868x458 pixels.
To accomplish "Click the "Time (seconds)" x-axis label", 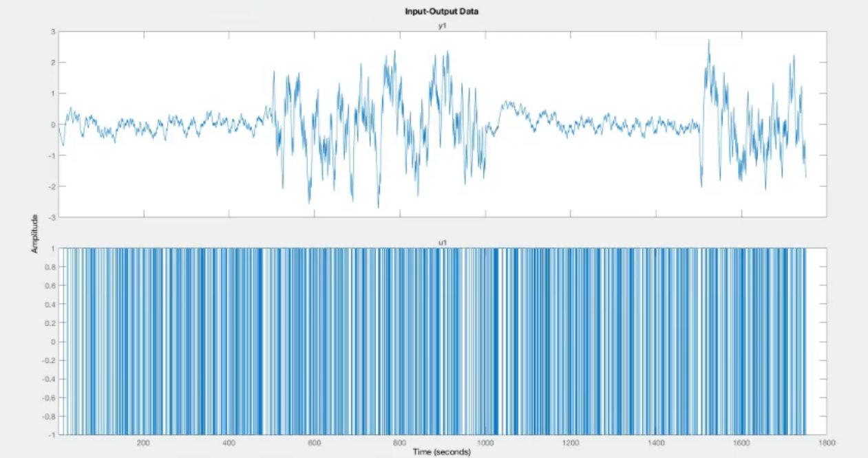I will coord(442,452).
